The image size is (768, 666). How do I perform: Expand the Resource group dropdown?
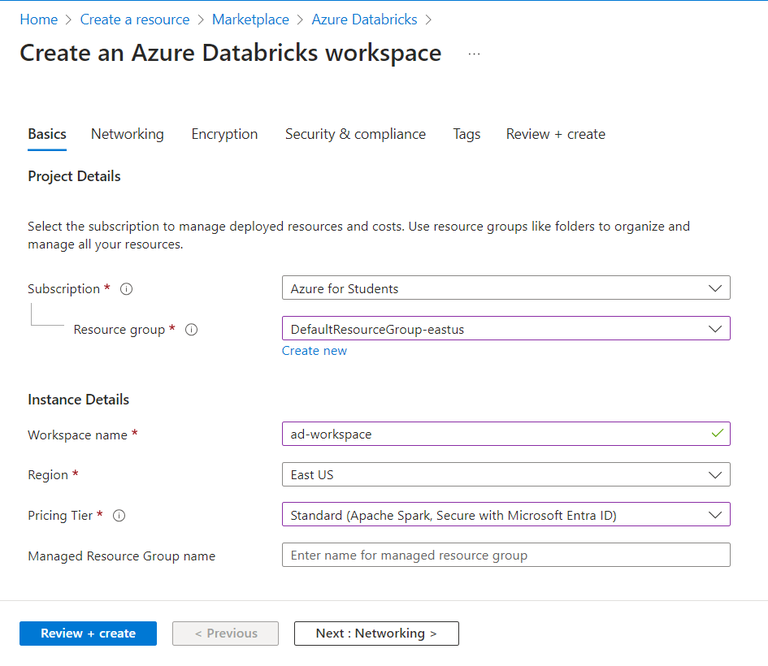click(x=506, y=329)
